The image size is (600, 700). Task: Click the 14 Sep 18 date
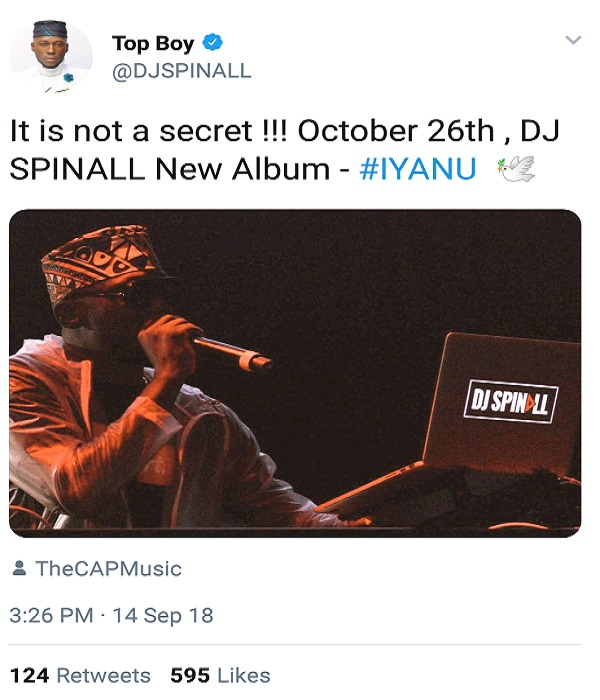(163, 615)
